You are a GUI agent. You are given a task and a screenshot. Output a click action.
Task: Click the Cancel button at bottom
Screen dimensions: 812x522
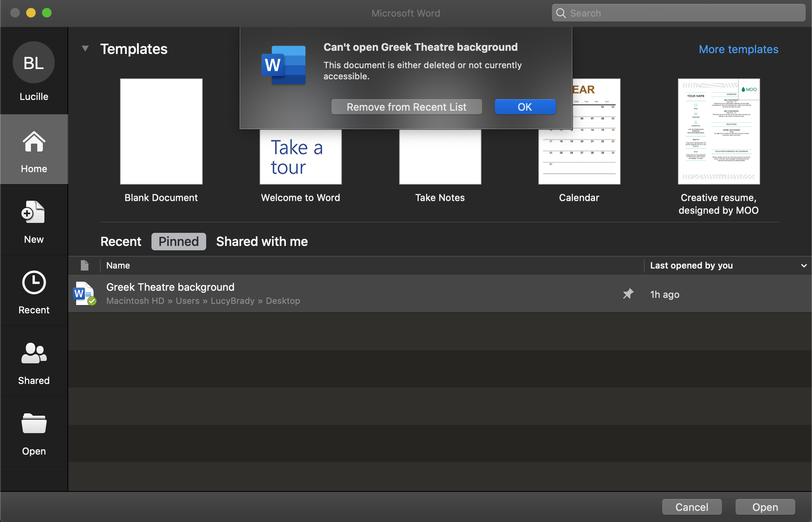[x=692, y=507]
